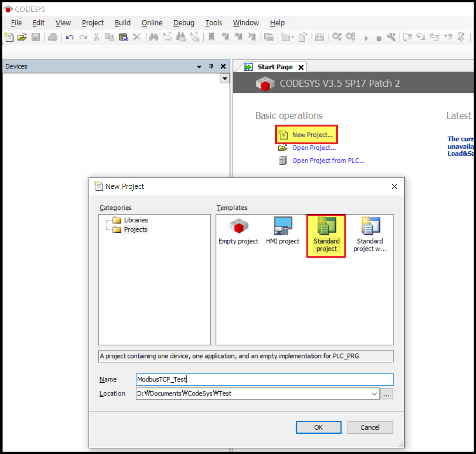Open the Debug menu
The width and height of the screenshot is (476, 454).
point(184,23)
